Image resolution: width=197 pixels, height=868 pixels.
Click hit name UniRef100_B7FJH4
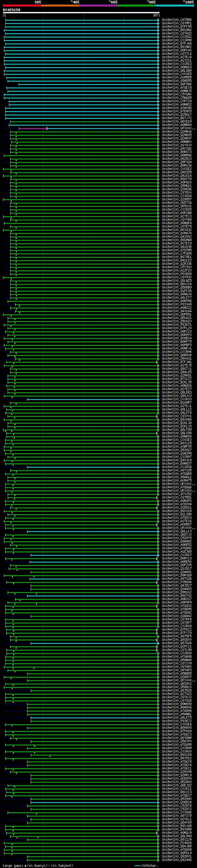[x=177, y=43]
